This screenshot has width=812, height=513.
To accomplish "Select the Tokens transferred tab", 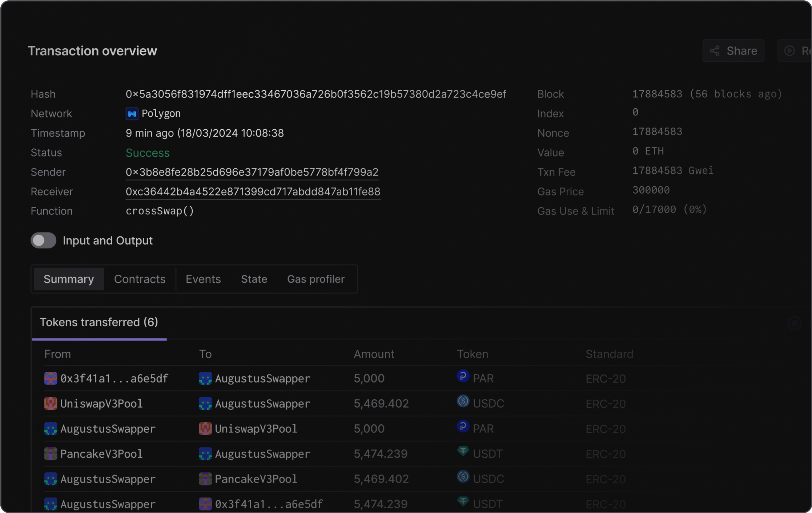I will [x=99, y=322].
